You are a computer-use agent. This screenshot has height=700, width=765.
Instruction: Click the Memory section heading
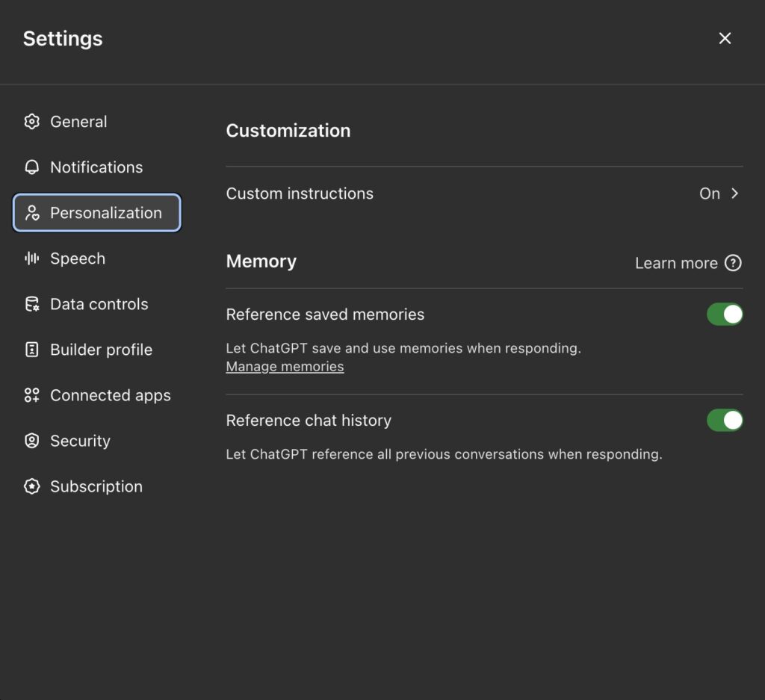pos(261,261)
